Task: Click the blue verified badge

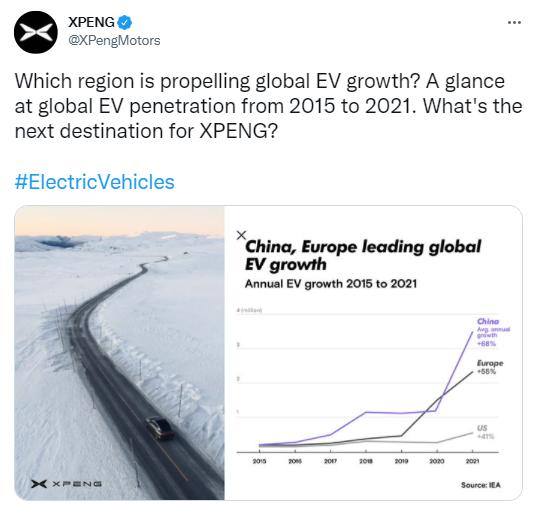Action: pyautogui.click(x=124, y=22)
